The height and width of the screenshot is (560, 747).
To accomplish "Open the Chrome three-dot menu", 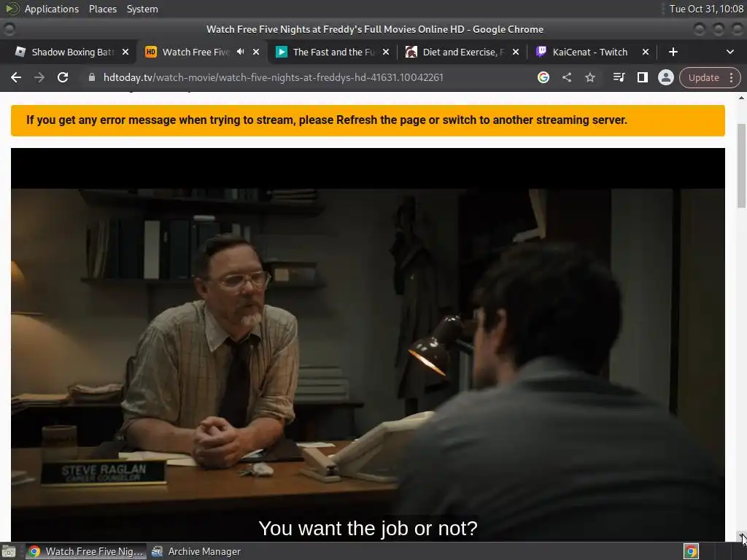I will [x=731, y=77].
